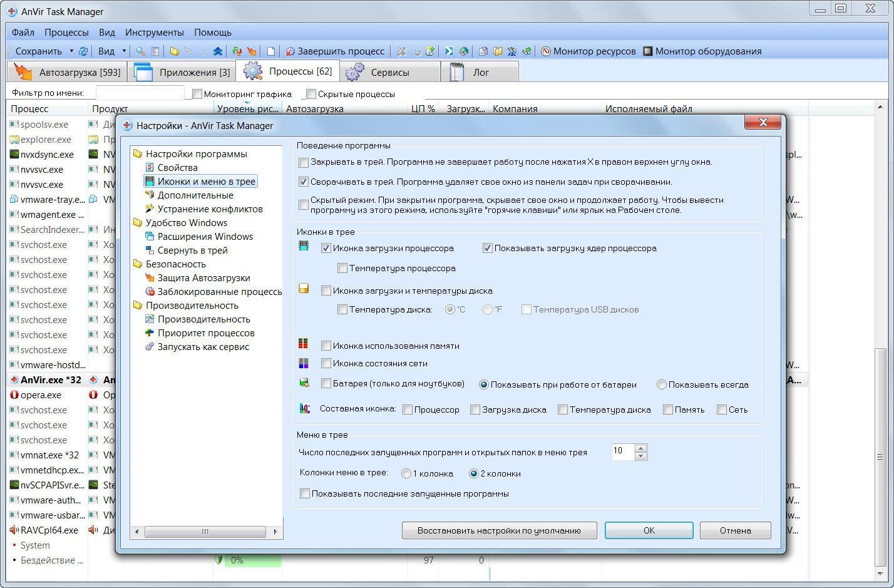Click the properties sheet icon in toolbar
This screenshot has height=588, width=894.
[x=155, y=51]
